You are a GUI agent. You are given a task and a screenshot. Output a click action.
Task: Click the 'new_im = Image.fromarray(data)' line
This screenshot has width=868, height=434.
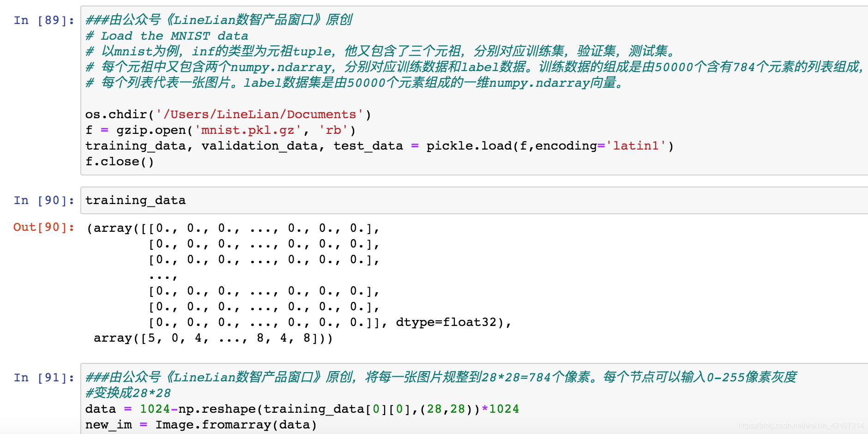(x=201, y=425)
